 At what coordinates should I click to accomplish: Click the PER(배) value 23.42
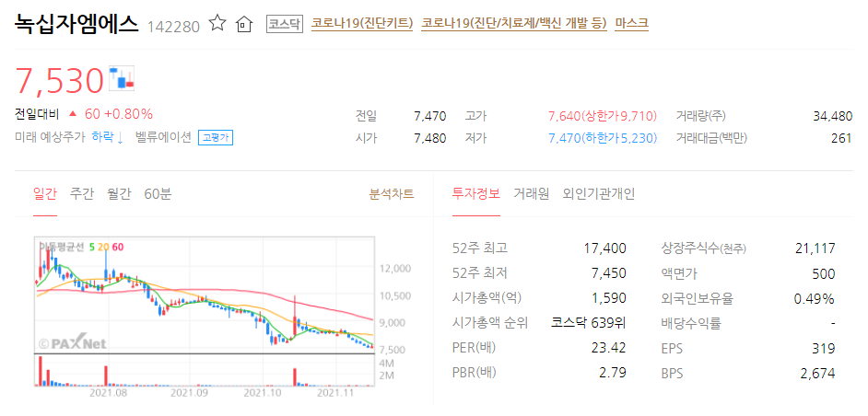(x=609, y=348)
